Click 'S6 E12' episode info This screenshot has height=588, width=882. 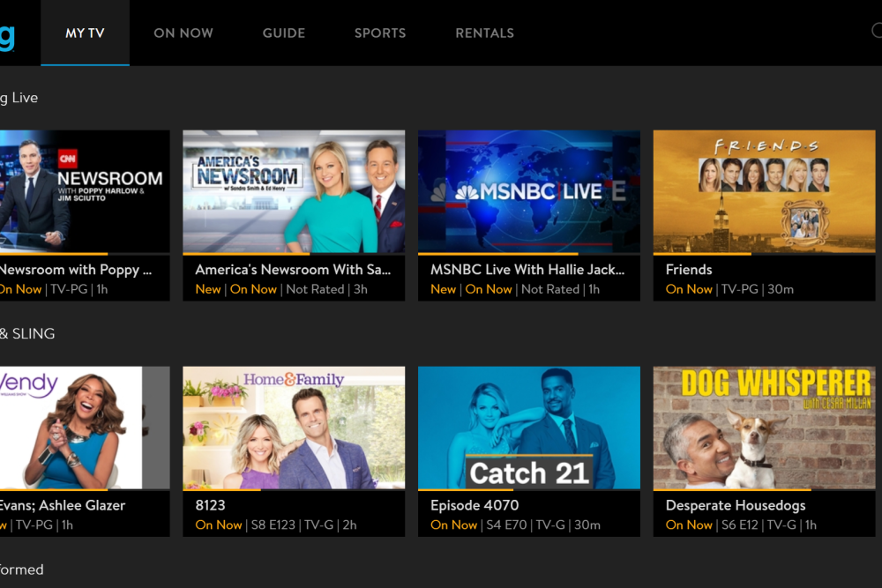click(x=740, y=525)
